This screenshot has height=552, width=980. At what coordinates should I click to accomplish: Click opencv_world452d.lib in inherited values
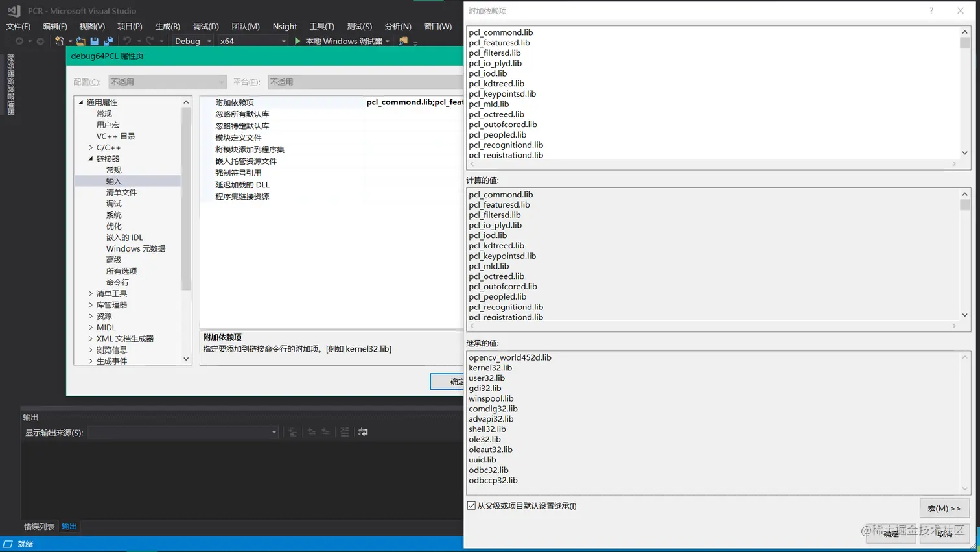[510, 357]
